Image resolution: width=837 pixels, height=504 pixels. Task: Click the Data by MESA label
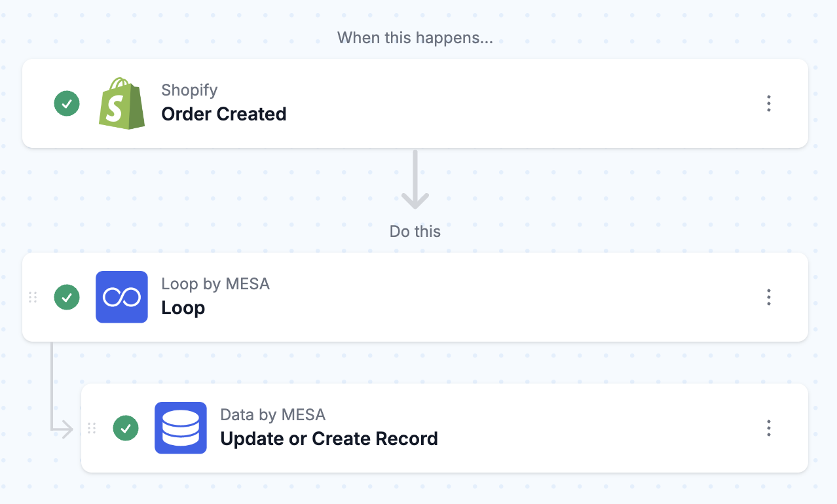click(273, 414)
